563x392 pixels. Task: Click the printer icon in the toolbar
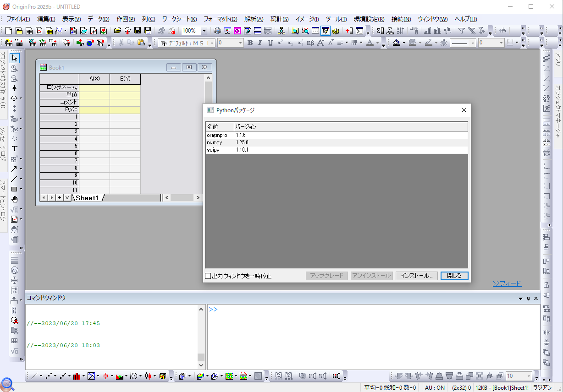(x=217, y=31)
